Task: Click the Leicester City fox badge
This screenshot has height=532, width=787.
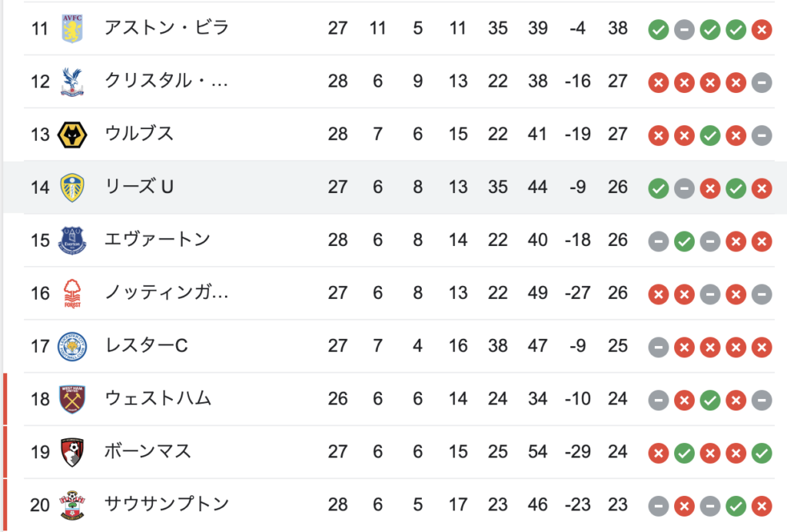Action: pyautogui.click(x=72, y=346)
